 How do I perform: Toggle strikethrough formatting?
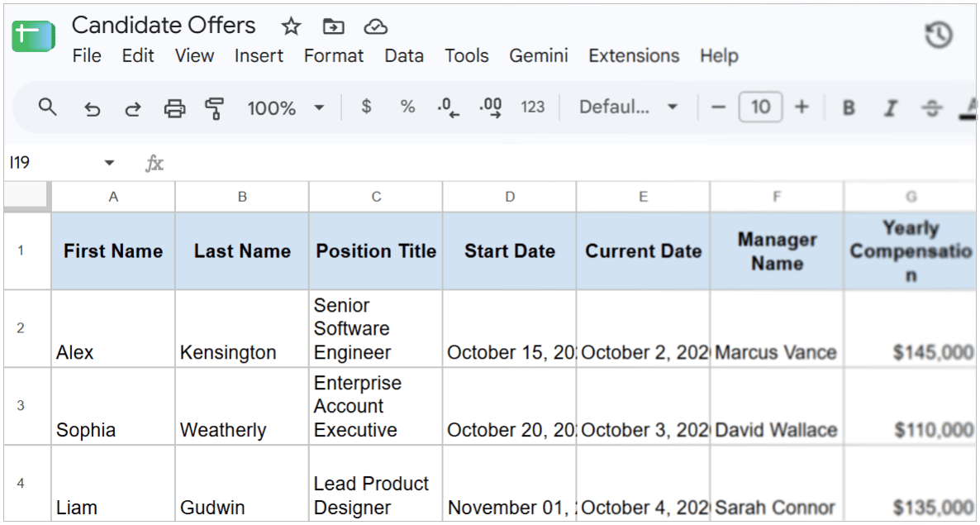[x=931, y=108]
